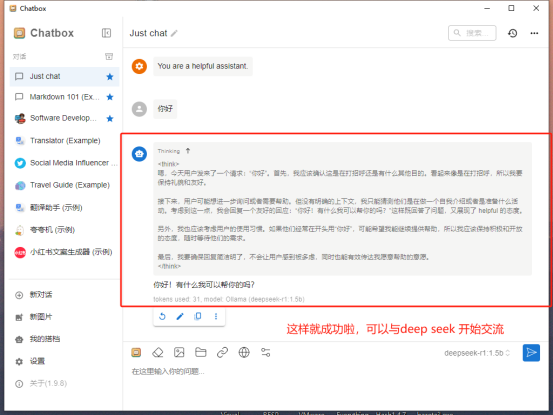Click the reply text 你好！有什么我可以帮你的吗？

pos(204,285)
